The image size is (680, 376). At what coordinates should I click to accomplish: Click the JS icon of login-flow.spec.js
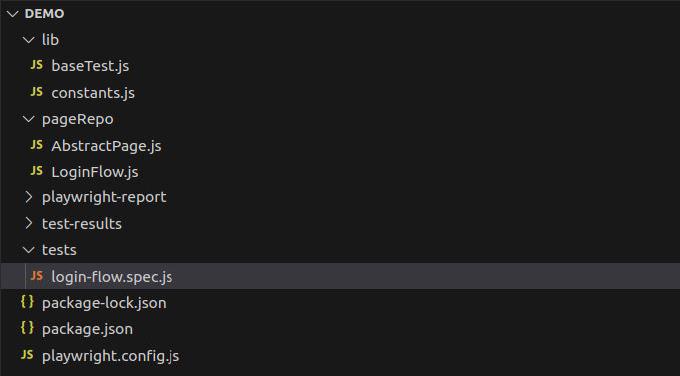coord(37,276)
